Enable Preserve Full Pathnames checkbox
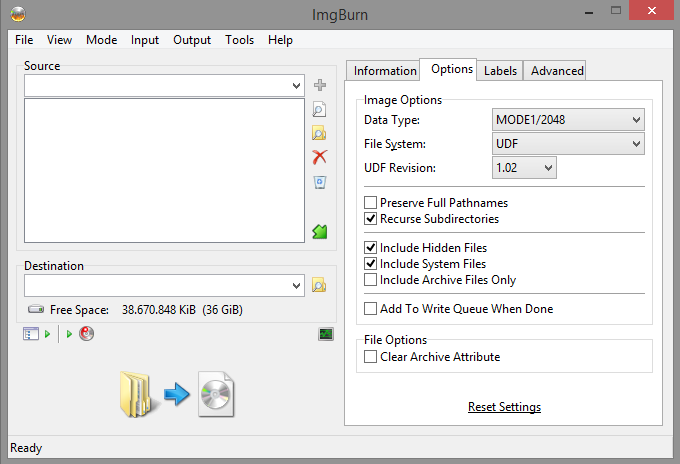This screenshot has width=680, height=464. [x=371, y=203]
